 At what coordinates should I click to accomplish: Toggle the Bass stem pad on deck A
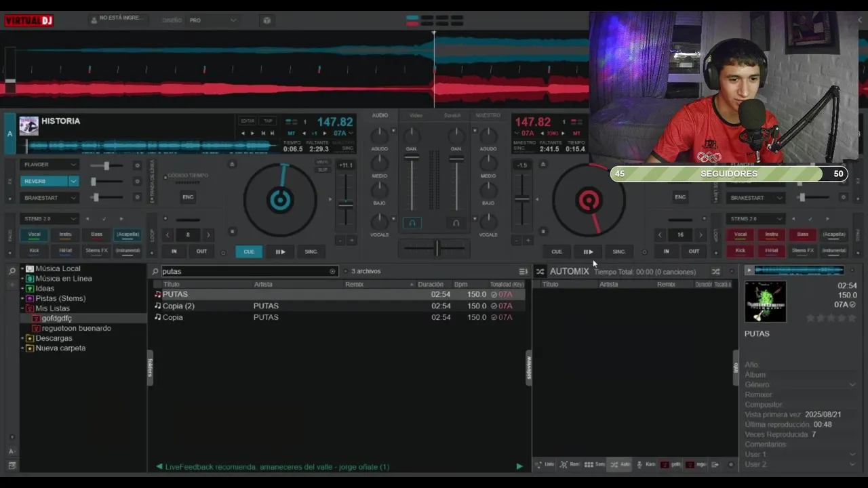click(96, 235)
